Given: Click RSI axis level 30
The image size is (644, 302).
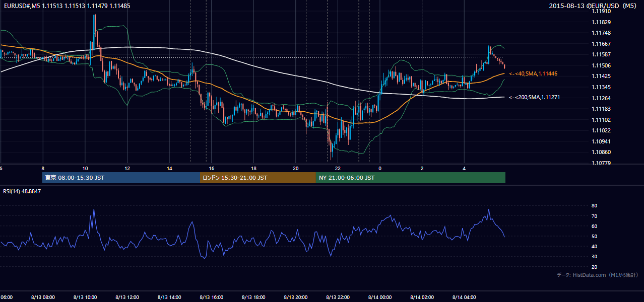Looking at the screenshot, I should point(595,257).
